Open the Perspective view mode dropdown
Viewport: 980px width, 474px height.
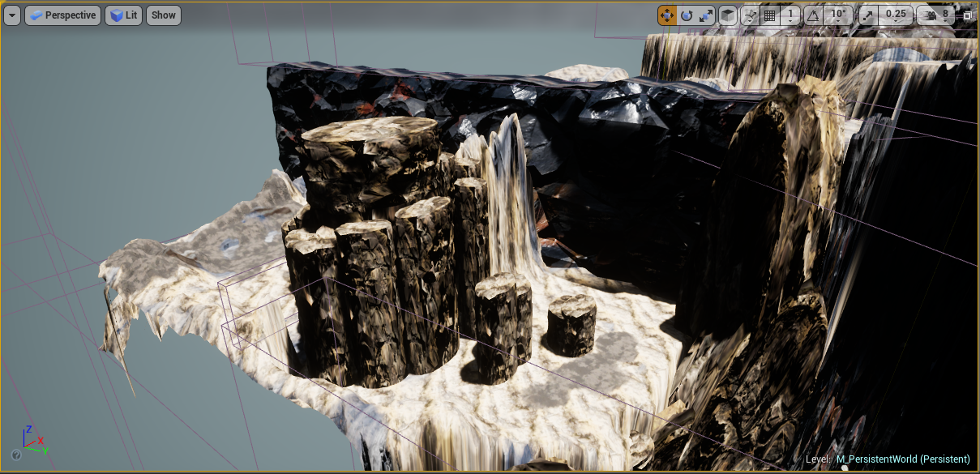(63, 15)
